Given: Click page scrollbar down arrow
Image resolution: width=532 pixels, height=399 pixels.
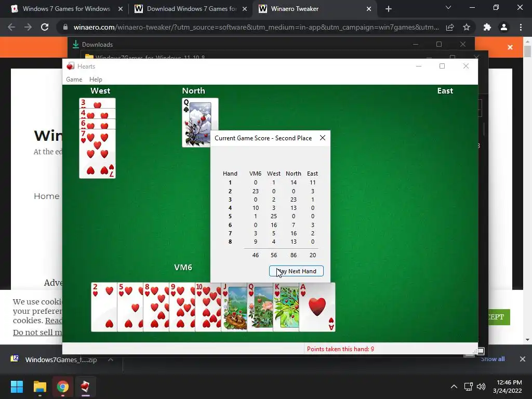Looking at the screenshot, I should pyautogui.click(x=527, y=339).
